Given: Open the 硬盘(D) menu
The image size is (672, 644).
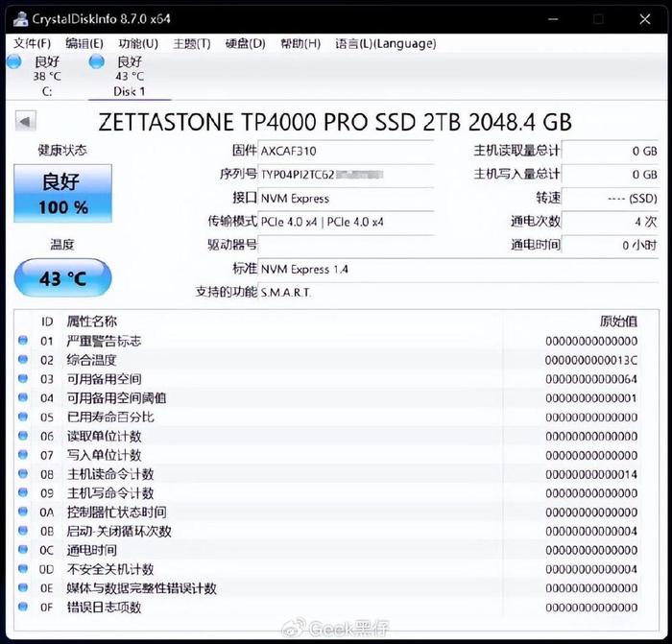Looking at the screenshot, I should [x=245, y=43].
